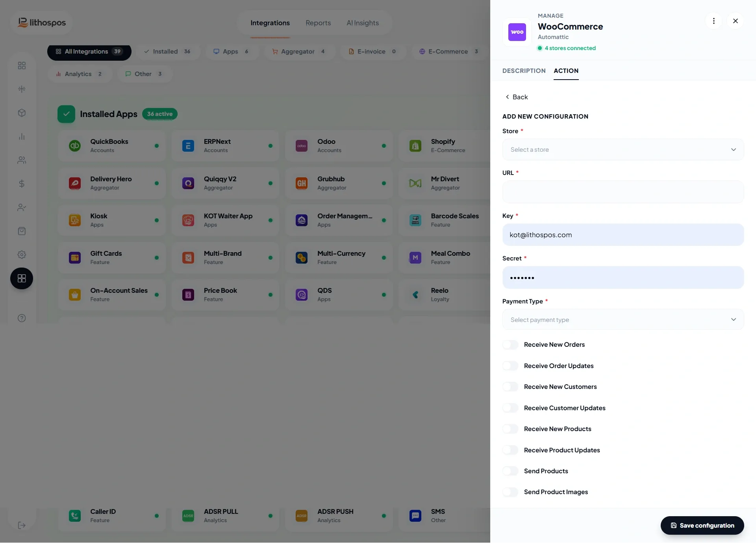The height and width of the screenshot is (543, 756).
Task: Open the KOT Waiter App card
Action: 225,220
